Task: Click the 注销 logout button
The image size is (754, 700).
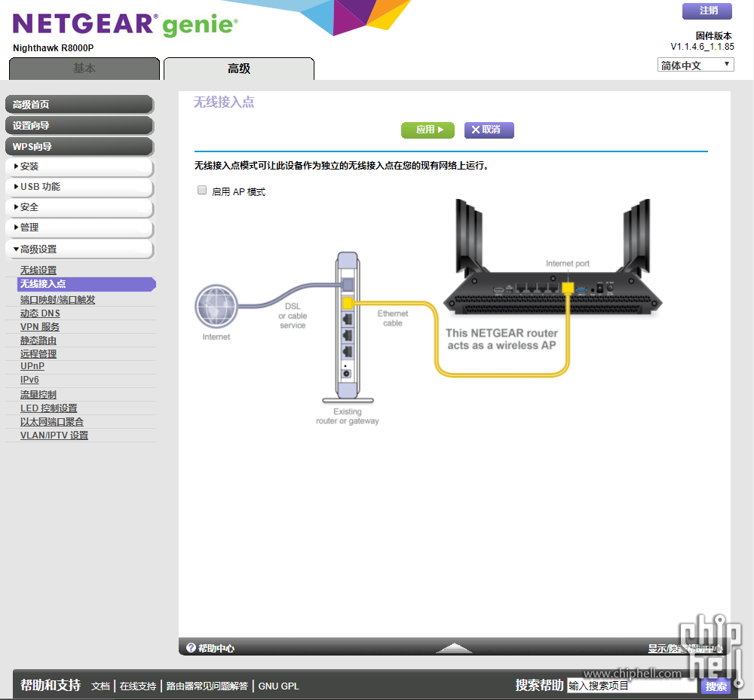Action: click(707, 11)
